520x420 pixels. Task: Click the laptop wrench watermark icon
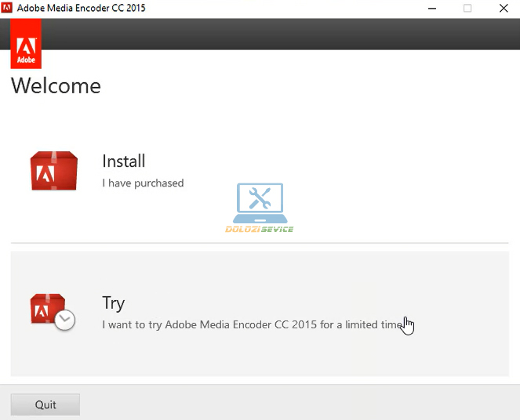pyautogui.click(x=259, y=202)
